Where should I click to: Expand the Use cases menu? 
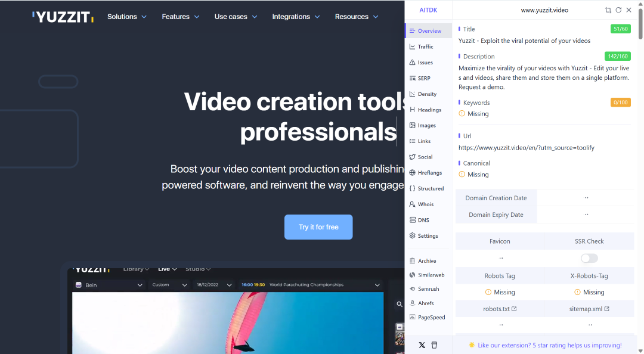236,17
